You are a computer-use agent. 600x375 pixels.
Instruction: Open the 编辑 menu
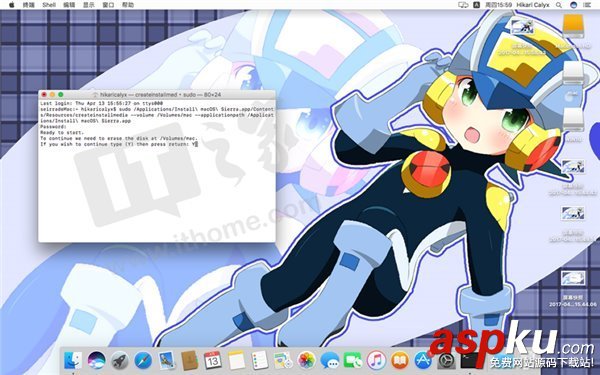(x=69, y=5)
